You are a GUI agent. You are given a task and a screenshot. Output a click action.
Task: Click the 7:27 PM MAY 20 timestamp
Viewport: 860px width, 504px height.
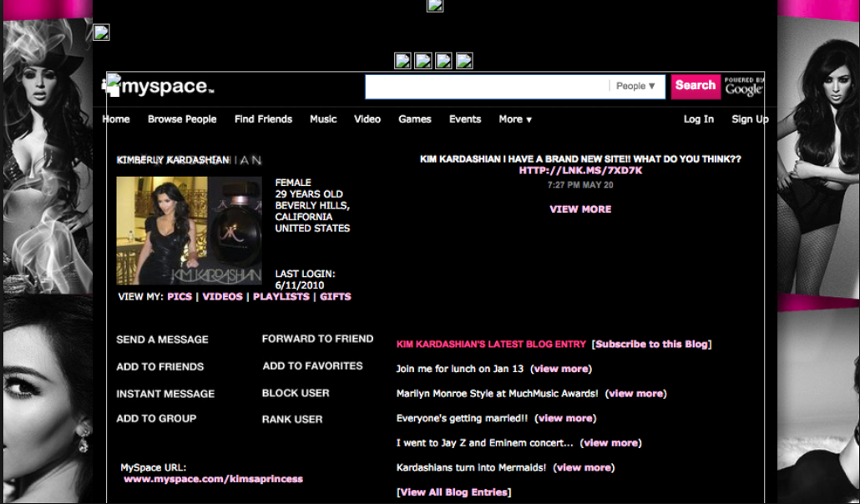tap(580, 185)
